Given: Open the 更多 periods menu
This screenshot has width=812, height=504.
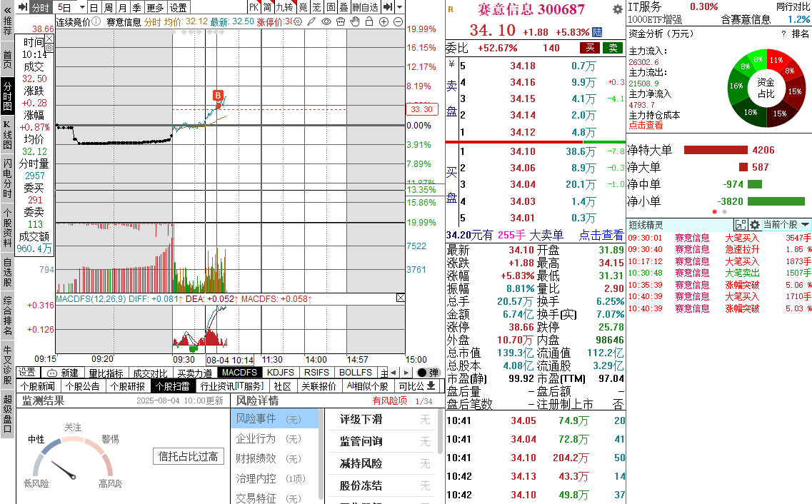Looking at the screenshot, I should [x=155, y=7].
